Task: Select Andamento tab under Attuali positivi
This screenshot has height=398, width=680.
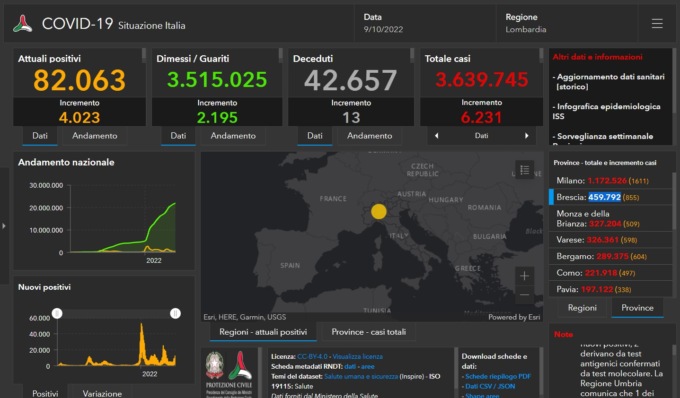Action: [95, 136]
